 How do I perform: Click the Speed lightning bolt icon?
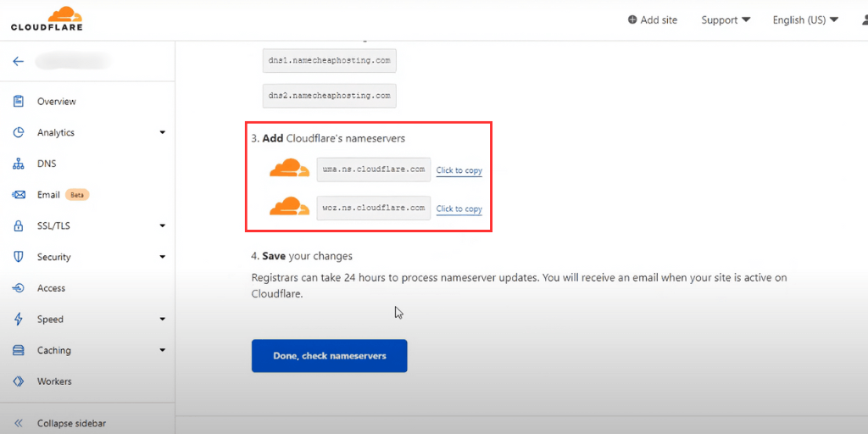point(19,319)
